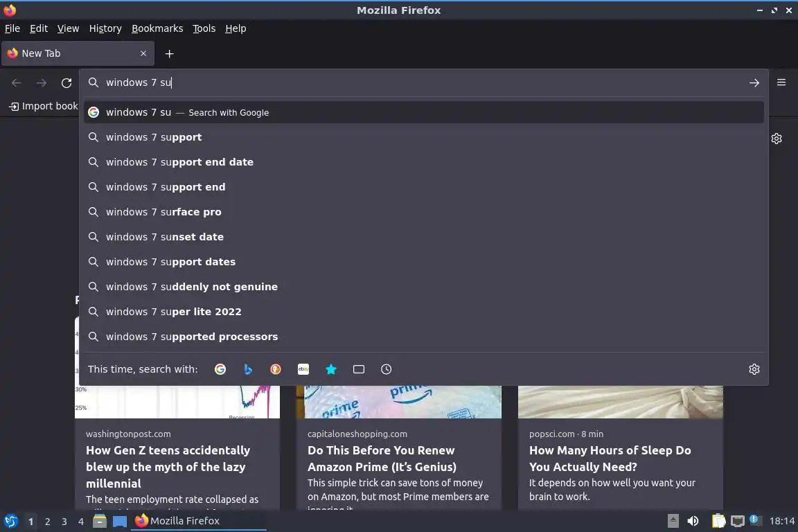Open the update notifier tray icon
This screenshot has width=798, height=532.
pos(755,520)
